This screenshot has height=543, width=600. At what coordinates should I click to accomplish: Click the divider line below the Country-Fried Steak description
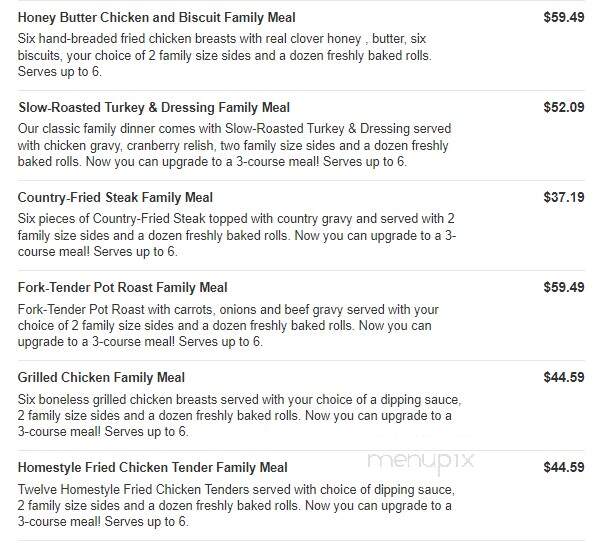click(x=301, y=270)
